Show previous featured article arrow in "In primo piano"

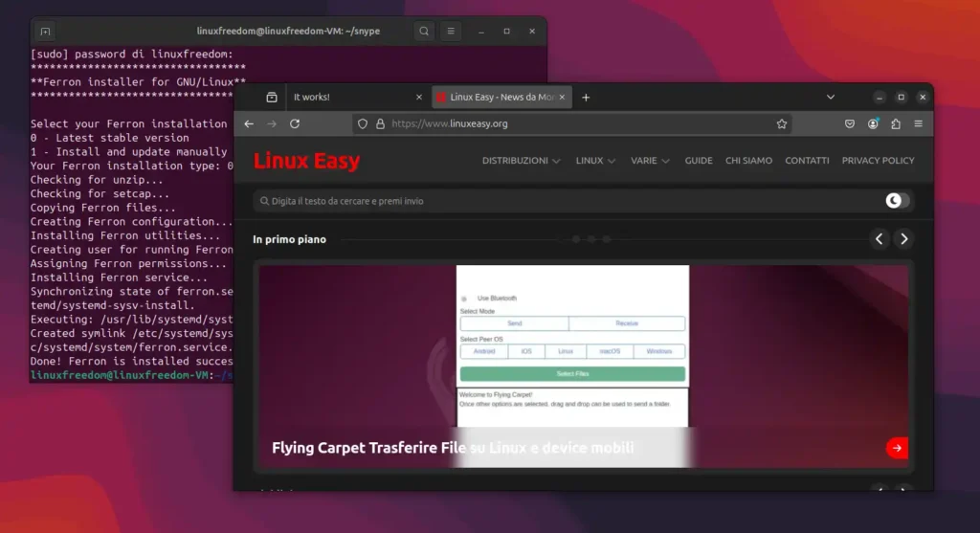click(x=880, y=238)
